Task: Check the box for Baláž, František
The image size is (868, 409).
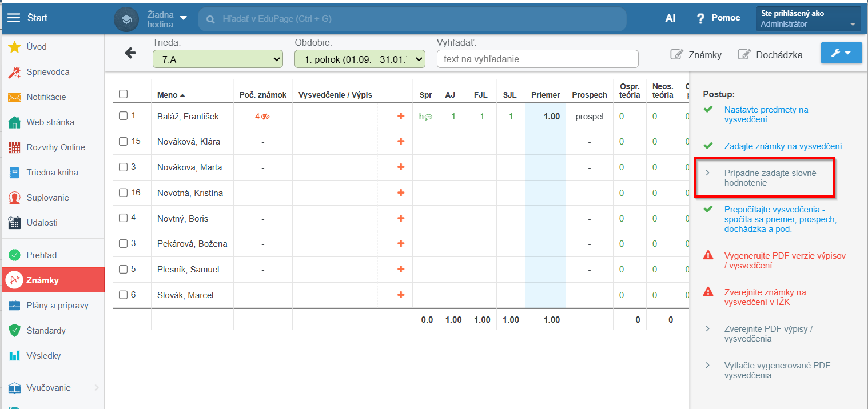Action: click(124, 116)
